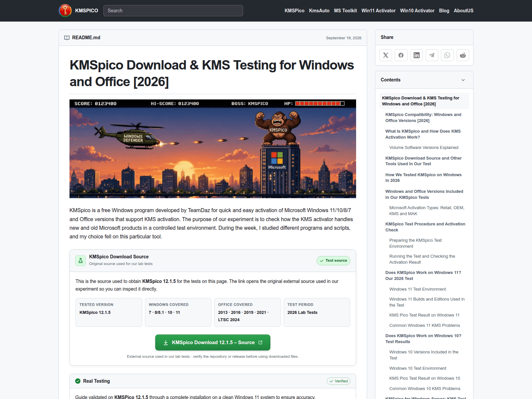This screenshot has width=532, height=399.
Task: Focus the Search input field
Action: tap(173, 11)
